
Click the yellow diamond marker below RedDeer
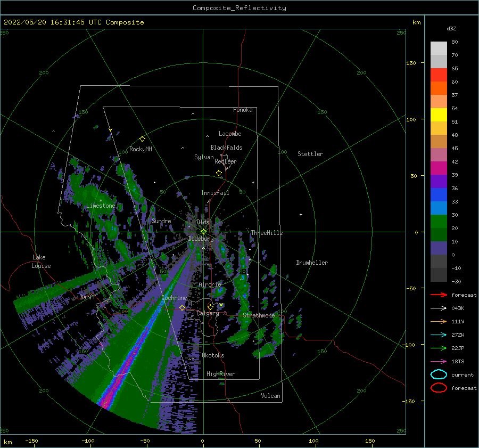(x=219, y=173)
